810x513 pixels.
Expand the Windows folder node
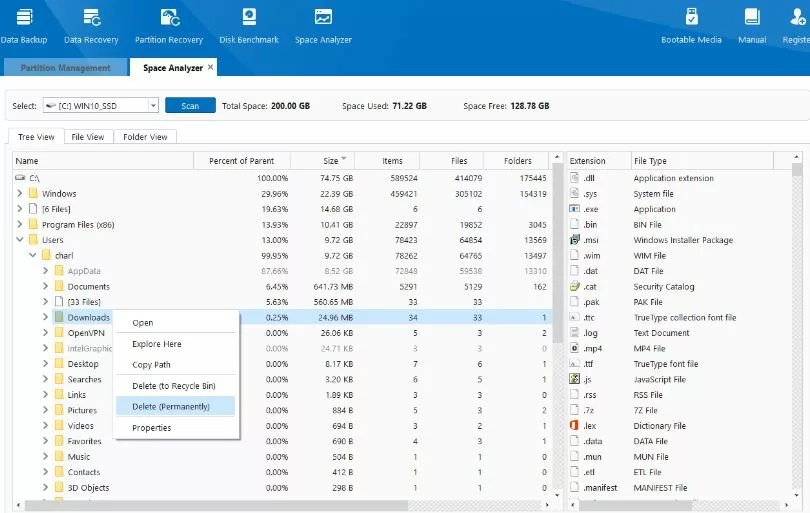[x=20, y=193]
